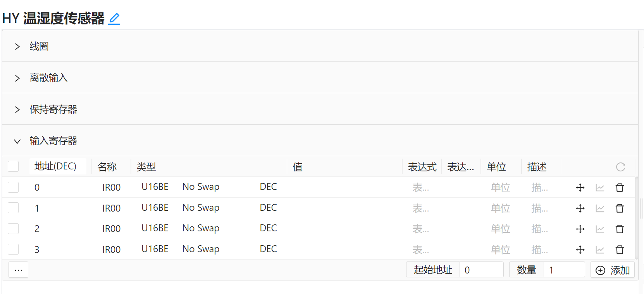Viewport: 644px width, 294px height.
Task: Click the 单位 field for address 1
Action: point(500,209)
